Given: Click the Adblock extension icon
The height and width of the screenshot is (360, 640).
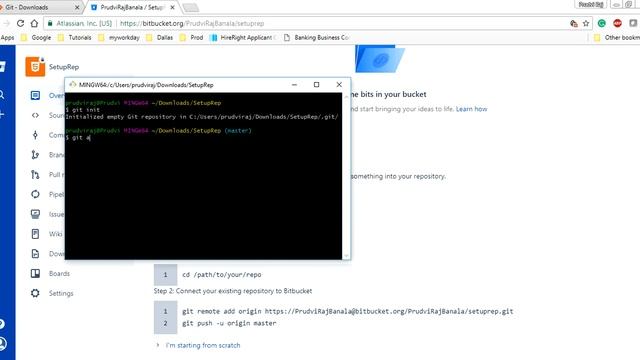Looking at the screenshot, I should coord(617,23).
